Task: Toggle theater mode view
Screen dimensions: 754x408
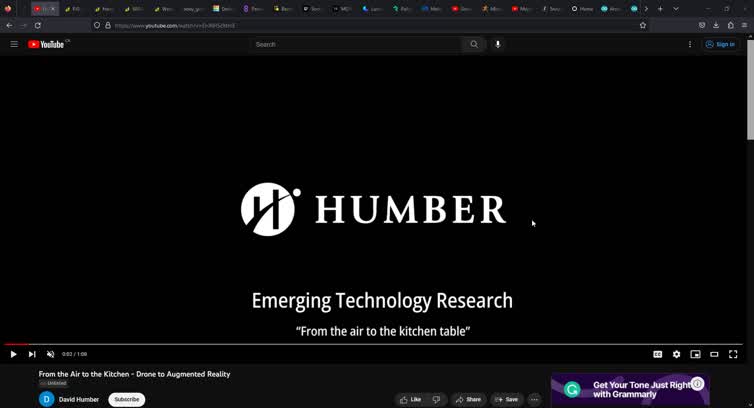Action: tap(714, 354)
